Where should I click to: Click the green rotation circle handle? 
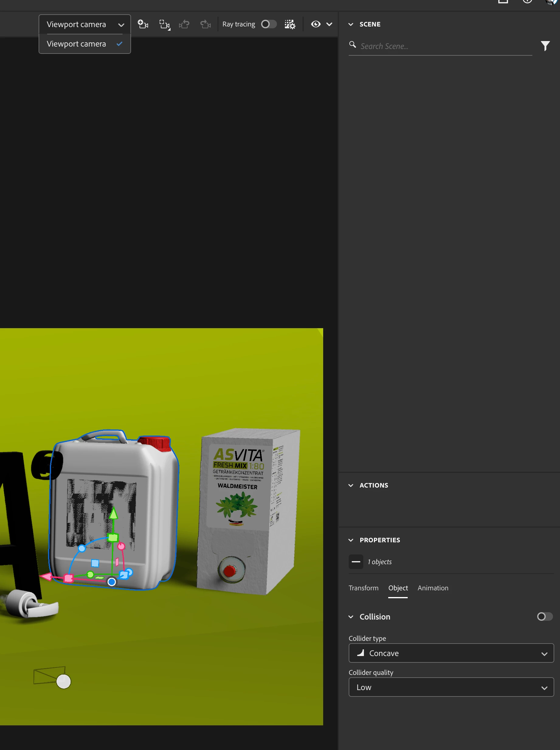coord(90,575)
